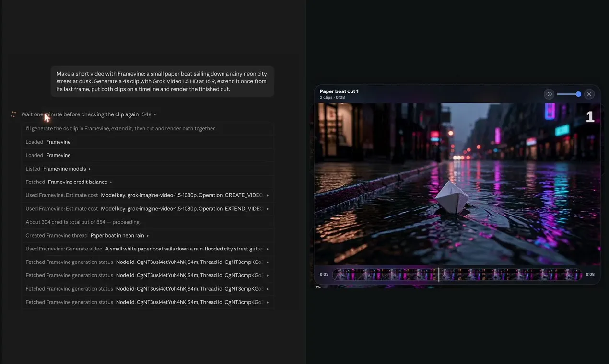
Task: Expand the Estimate cost EXTEND_VIDEO step
Action: click(x=268, y=209)
